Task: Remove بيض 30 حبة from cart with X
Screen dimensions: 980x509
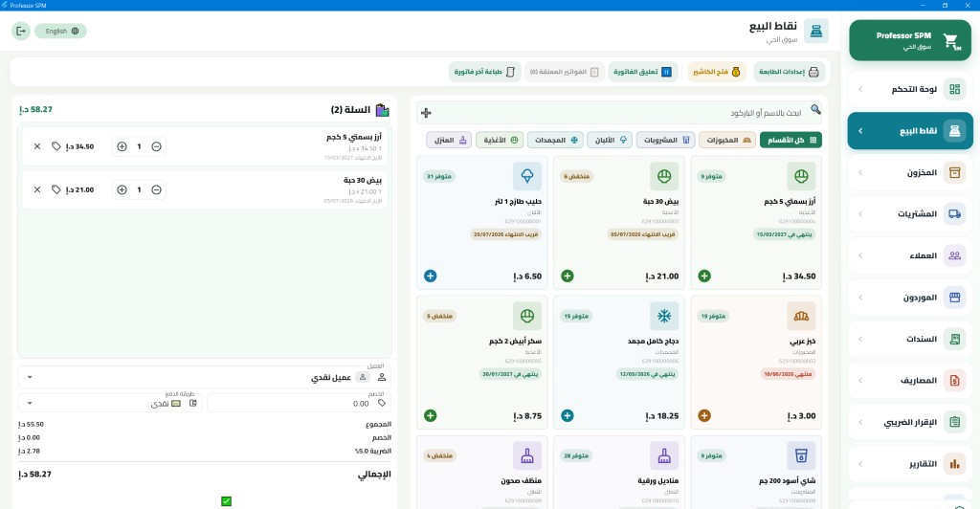Action: pos(37,189)
